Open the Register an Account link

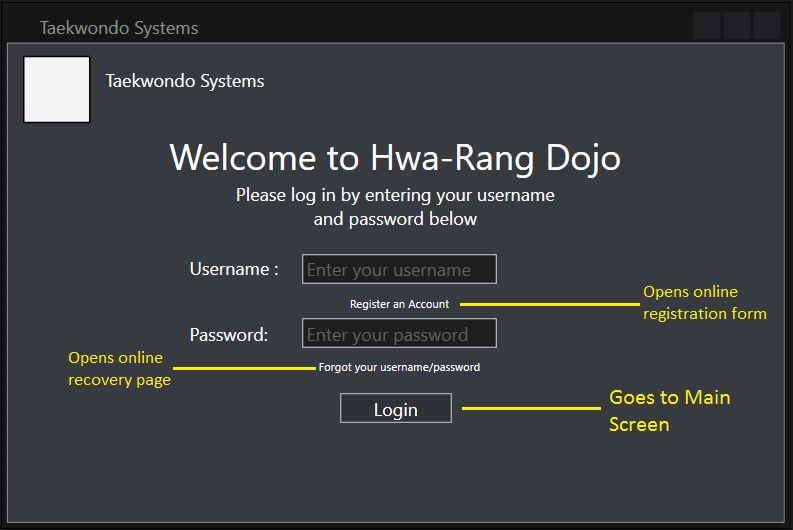[x=399, y=304]
